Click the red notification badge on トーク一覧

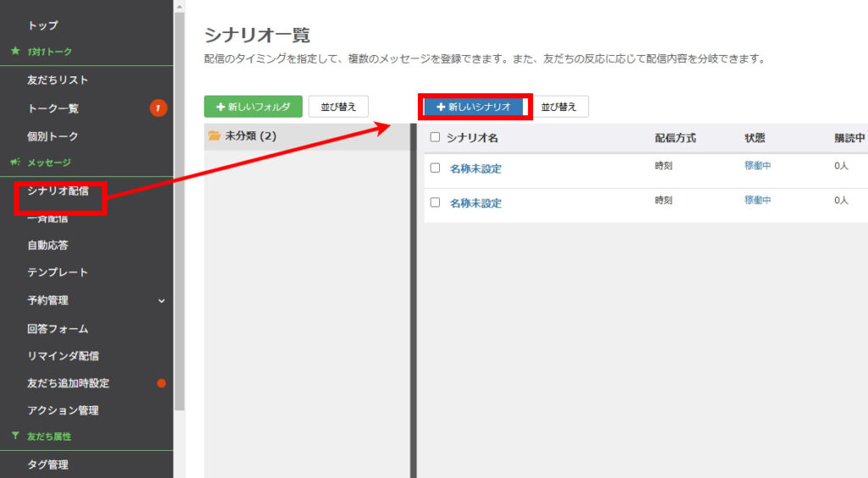[158, 108]
